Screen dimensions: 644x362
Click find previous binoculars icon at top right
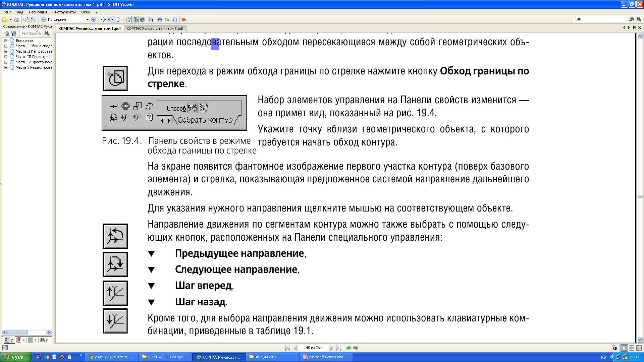(632, 19)
